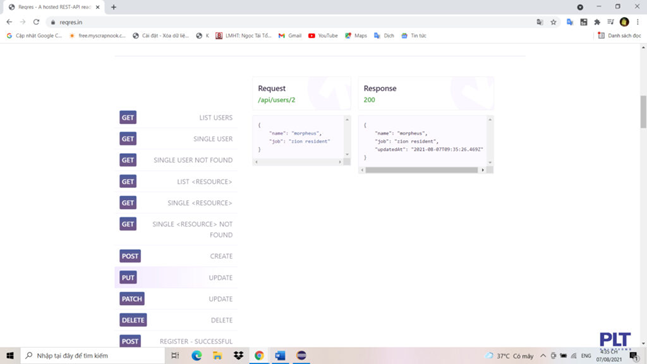Click the Windows taskbar search box
647x364 pixels.
click(93, 355)
